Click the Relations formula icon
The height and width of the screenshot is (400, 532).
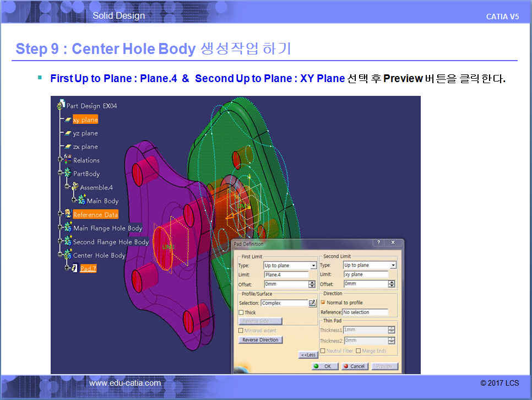click(68, 160)
